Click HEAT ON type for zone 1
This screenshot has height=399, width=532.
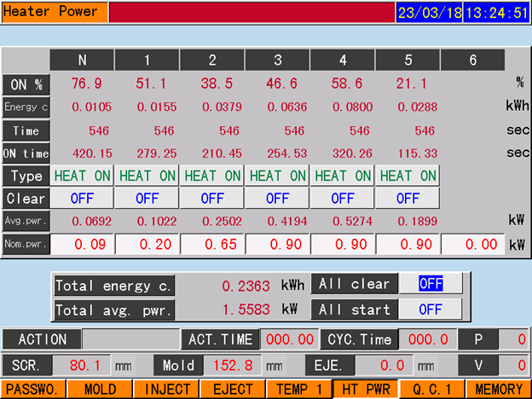(x=147, y=176)
